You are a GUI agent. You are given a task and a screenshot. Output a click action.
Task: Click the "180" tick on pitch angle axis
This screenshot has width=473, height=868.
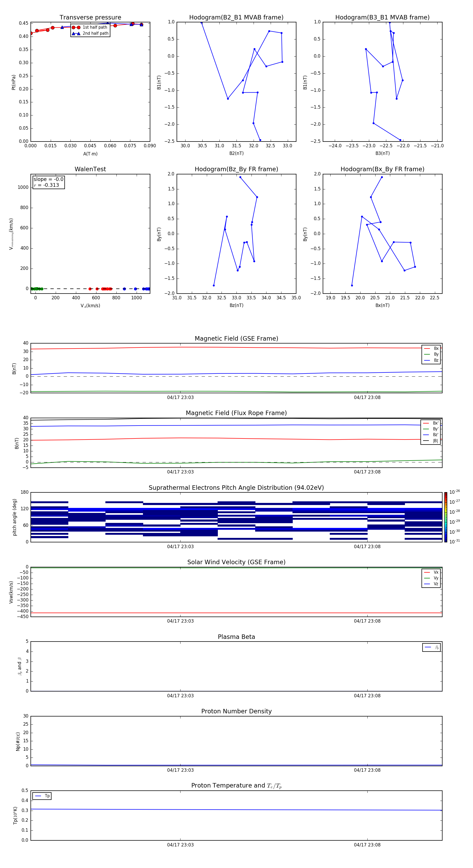click(25, 492)
